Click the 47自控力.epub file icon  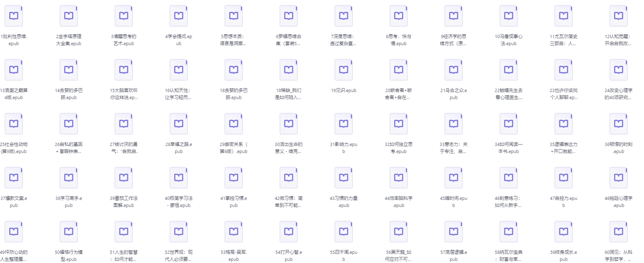pos(564,178)
